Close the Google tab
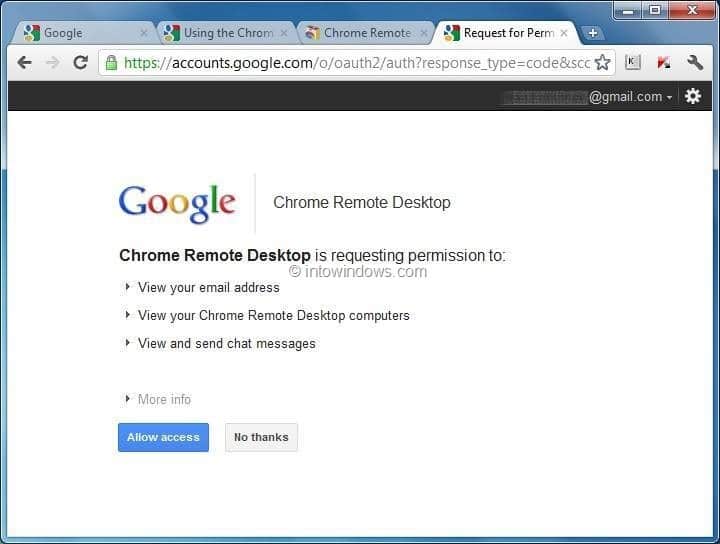Image resolution: width=720 pixels, height=544 pixels. pos(144,33)
